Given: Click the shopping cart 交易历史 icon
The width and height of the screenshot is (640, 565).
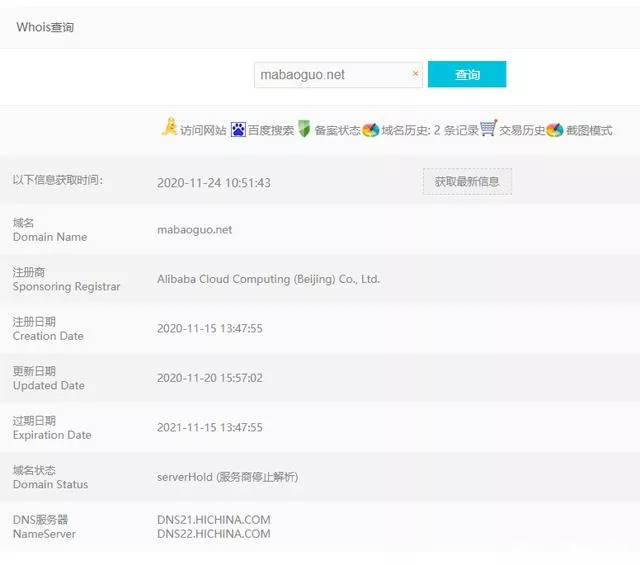Looking at the screenshot, I should [x=488, y=128].
